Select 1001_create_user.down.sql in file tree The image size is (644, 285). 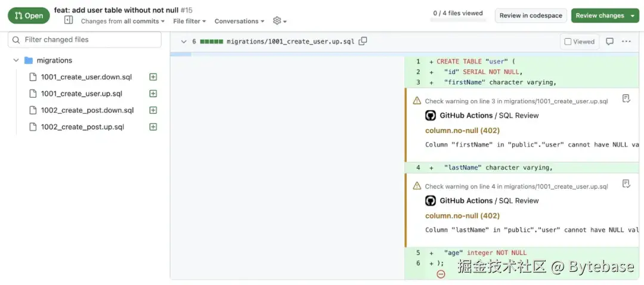86,77
